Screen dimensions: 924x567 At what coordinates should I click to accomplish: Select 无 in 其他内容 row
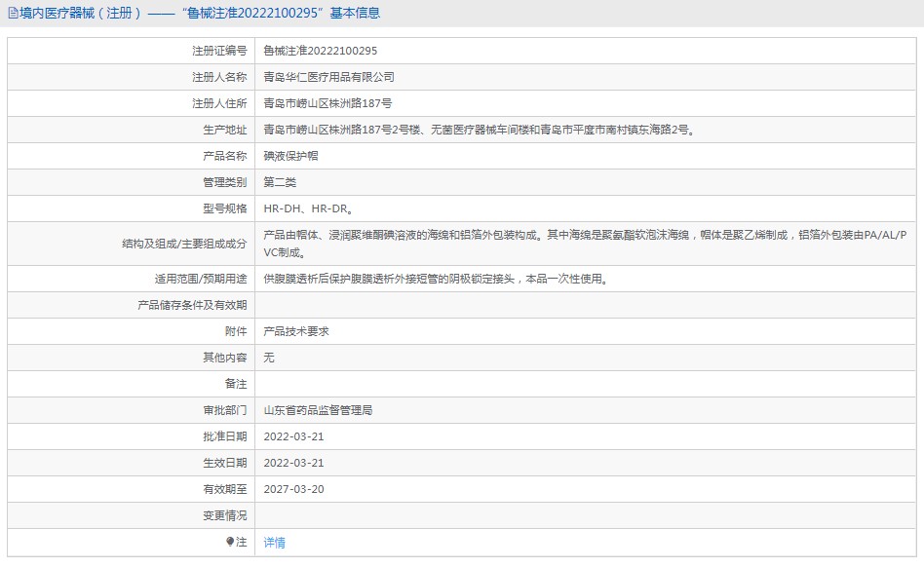point(269,358)
